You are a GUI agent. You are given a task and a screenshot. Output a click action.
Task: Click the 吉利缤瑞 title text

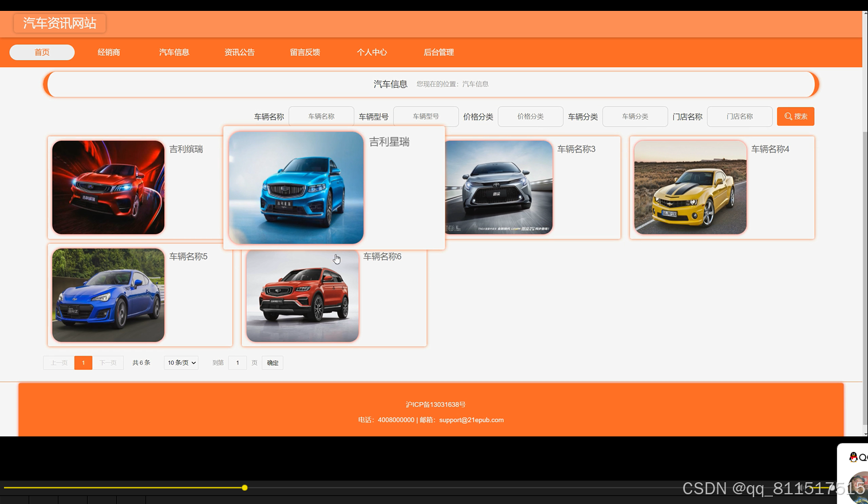186,149
